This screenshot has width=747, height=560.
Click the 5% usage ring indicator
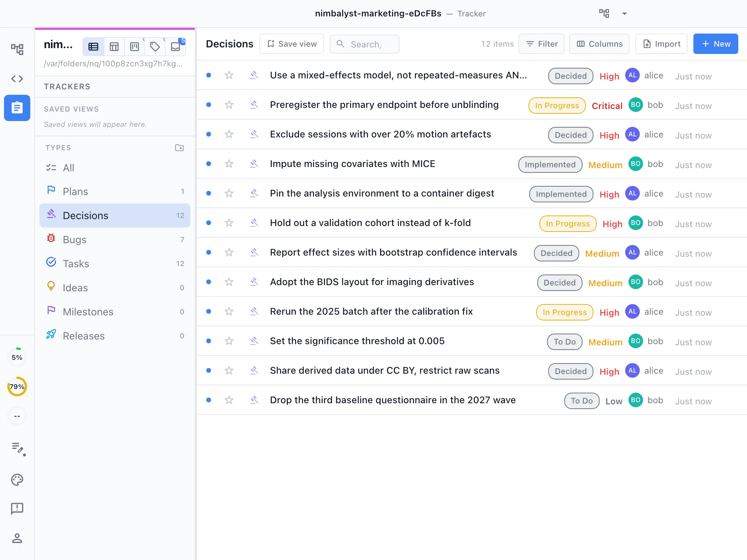tap(17, 357)
